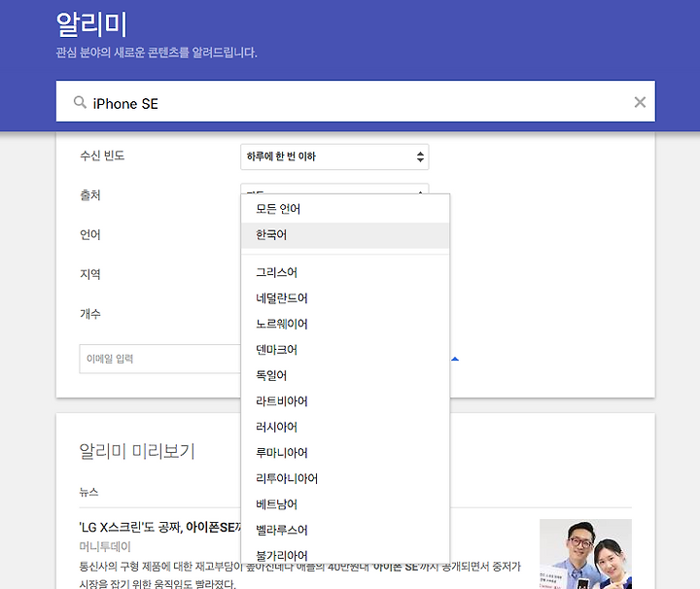
Task: Choose 덴마크어 in the language list
Action: [345, 350]
